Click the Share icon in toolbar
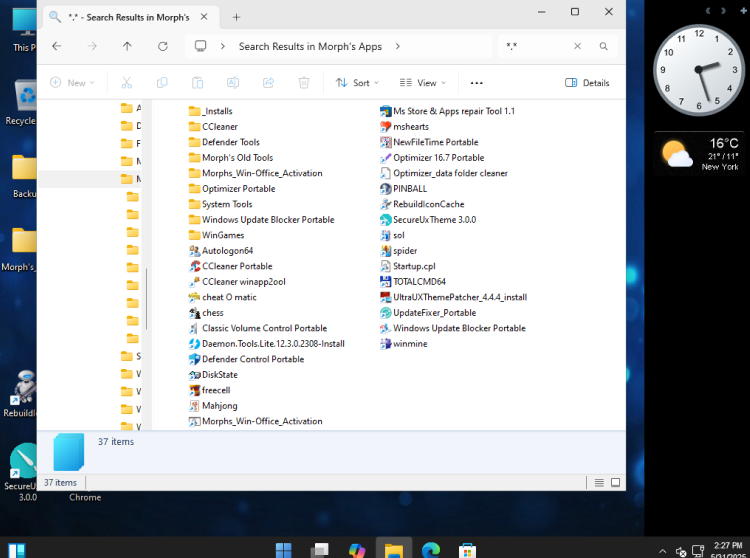Screen dimensions: 750x558 tap(268, 83)
